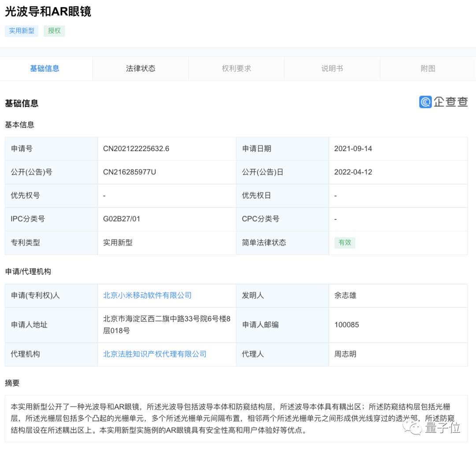Click the green 有效 status badge
Screen dimensions: 476x449
[345, 243]
